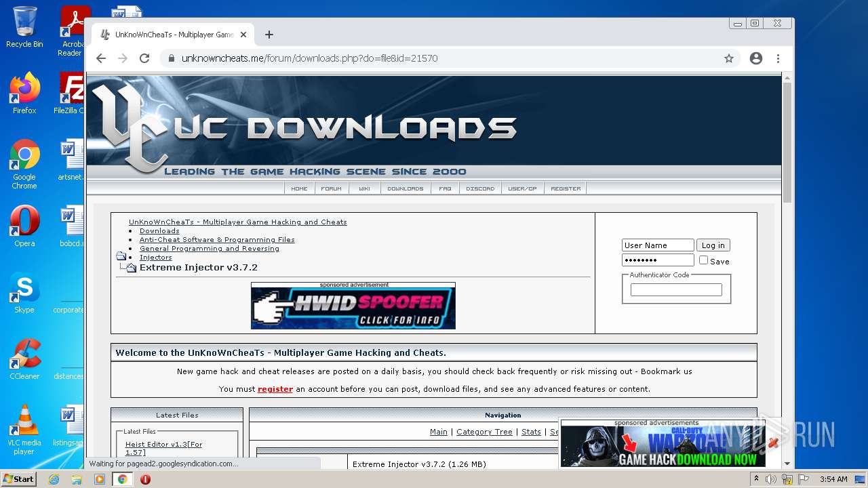Click the browser forward arrow
This screenshot has width=868, height=488.
[123, 58]
